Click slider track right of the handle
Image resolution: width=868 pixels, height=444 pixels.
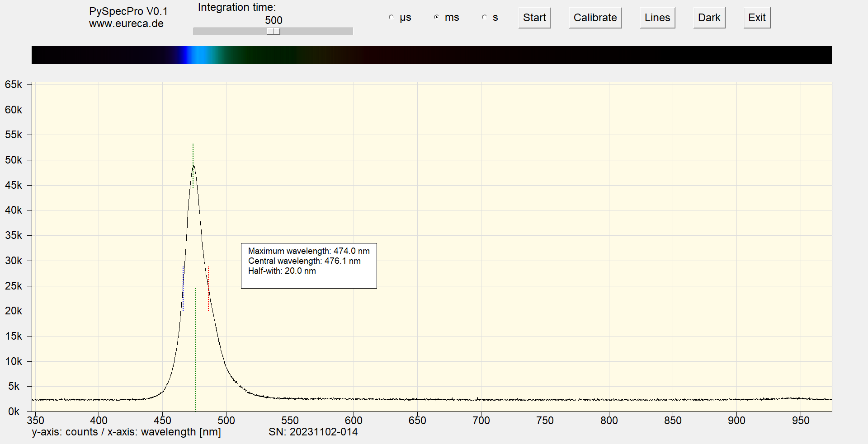tap(316, 31)
